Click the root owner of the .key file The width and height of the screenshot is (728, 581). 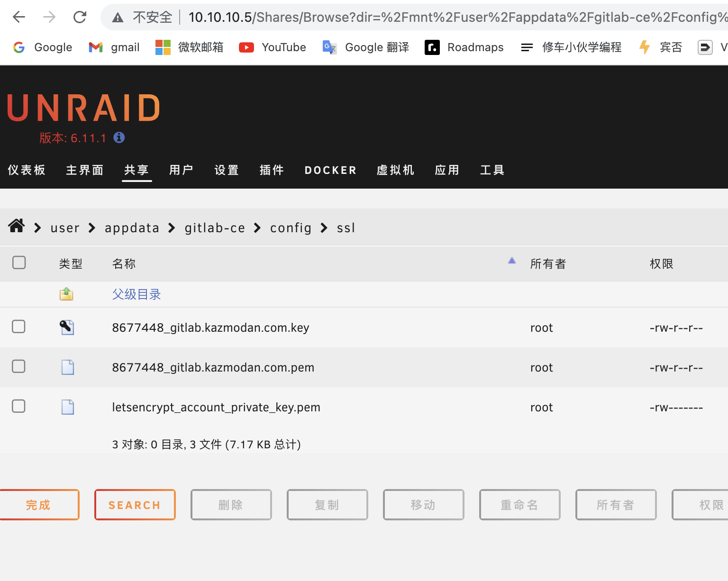[x=541, y=327]
